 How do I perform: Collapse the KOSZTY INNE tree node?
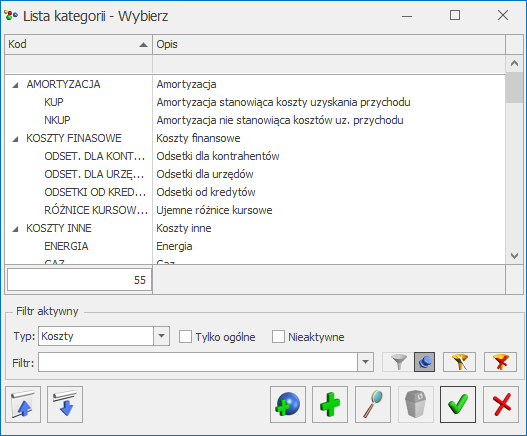point(15,229)
